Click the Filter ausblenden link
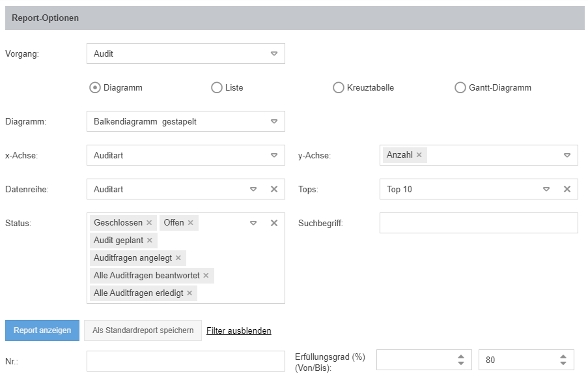588x380 pixels. (x=239, y=331)
